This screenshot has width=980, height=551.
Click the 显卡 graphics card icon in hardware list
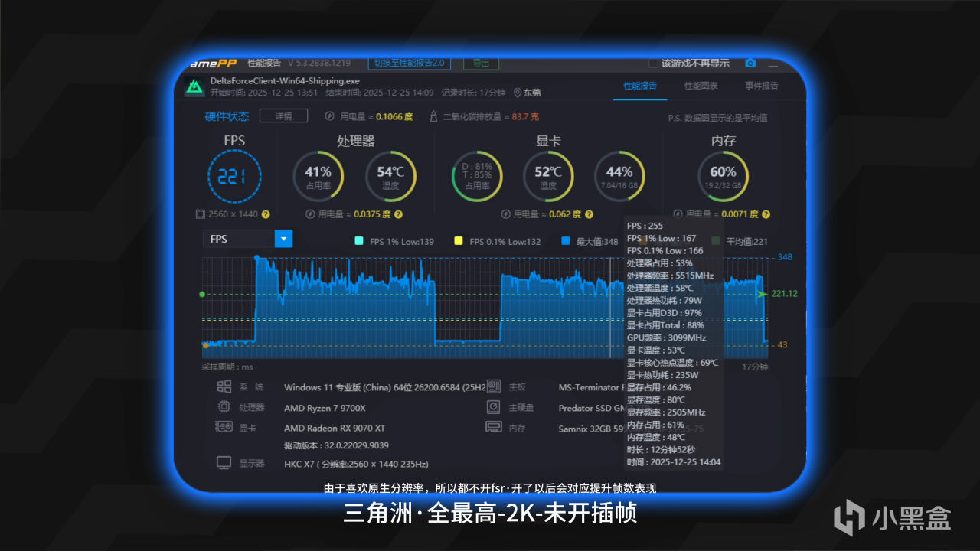click(224, 427)
